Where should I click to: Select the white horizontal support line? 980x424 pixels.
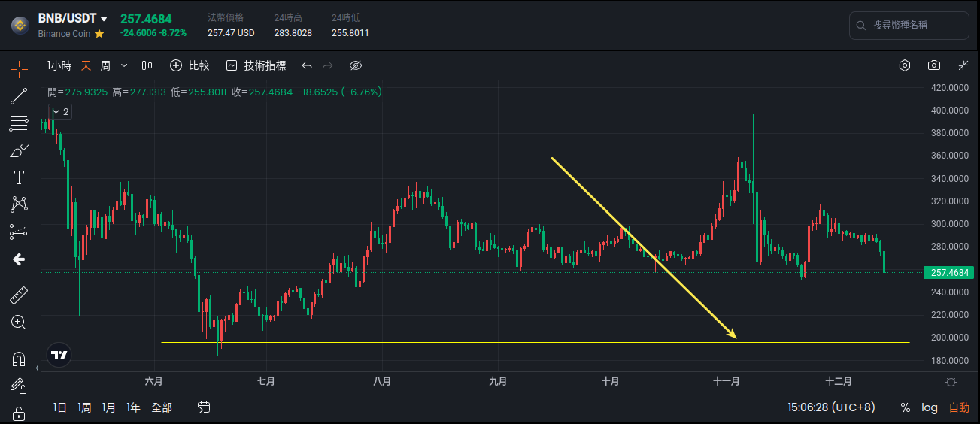click(x=536, y=343)
